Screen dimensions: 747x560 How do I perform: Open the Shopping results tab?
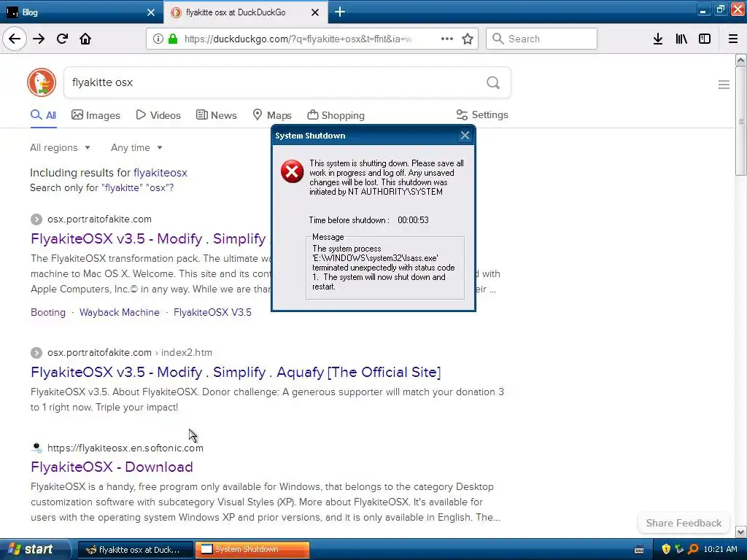tap(336, 115)
